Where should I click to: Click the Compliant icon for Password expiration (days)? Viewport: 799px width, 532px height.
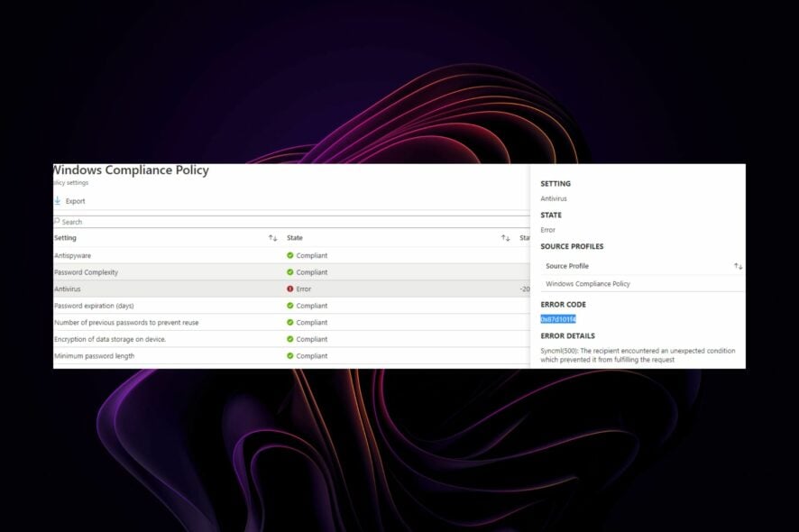[x=289, y=305]
